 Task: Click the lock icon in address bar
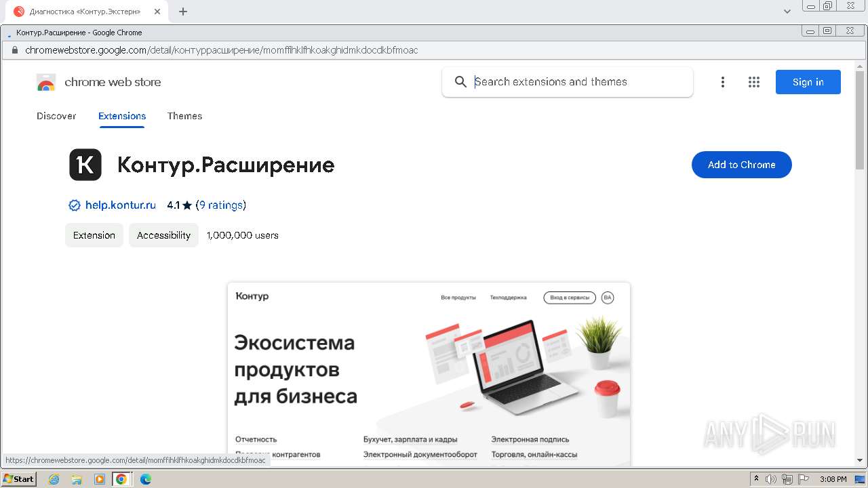coord(14,50)
